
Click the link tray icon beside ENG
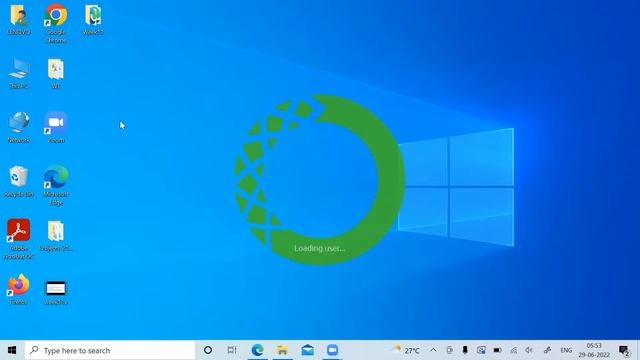tap(547, 350)
